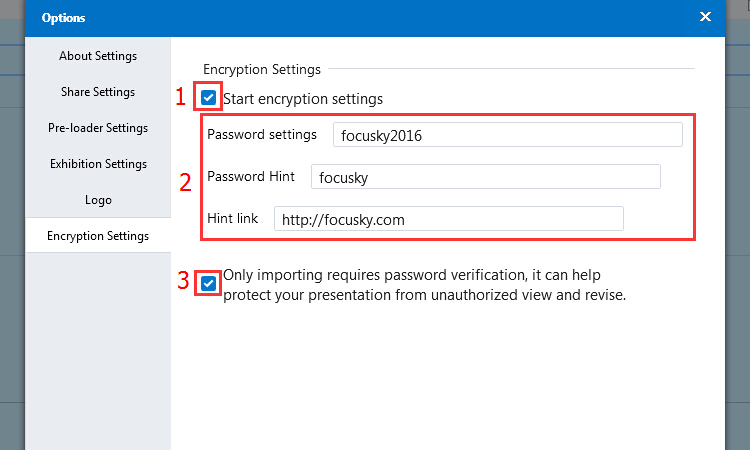Click the Hint link URL field
This screenshot has height=450, width=750.
coord(449,219)
